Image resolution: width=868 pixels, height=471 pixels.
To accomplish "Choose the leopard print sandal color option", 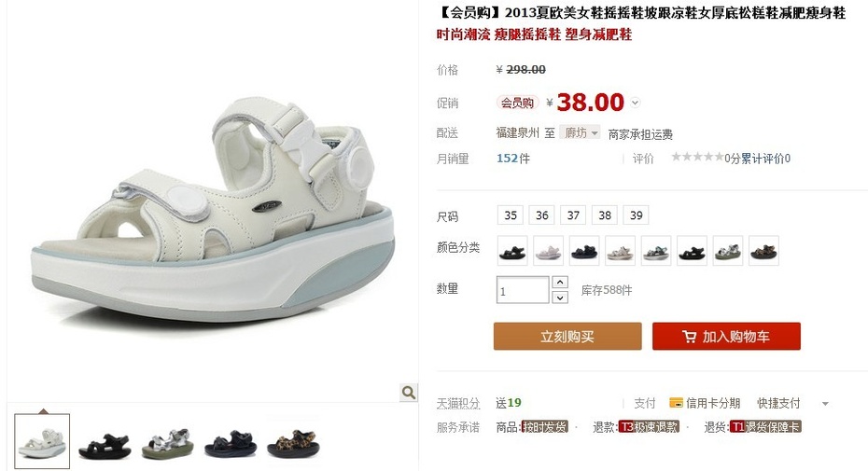I will 763,250.
